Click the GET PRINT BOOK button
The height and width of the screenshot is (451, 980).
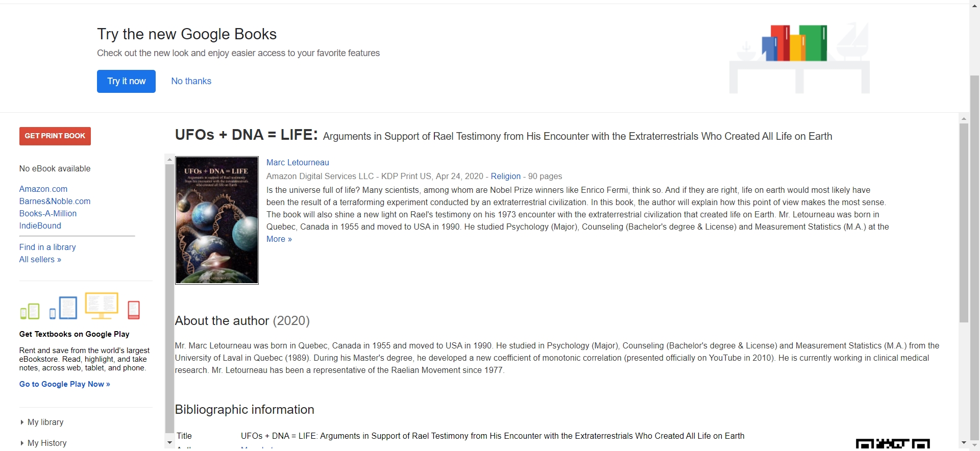point(55,136)
